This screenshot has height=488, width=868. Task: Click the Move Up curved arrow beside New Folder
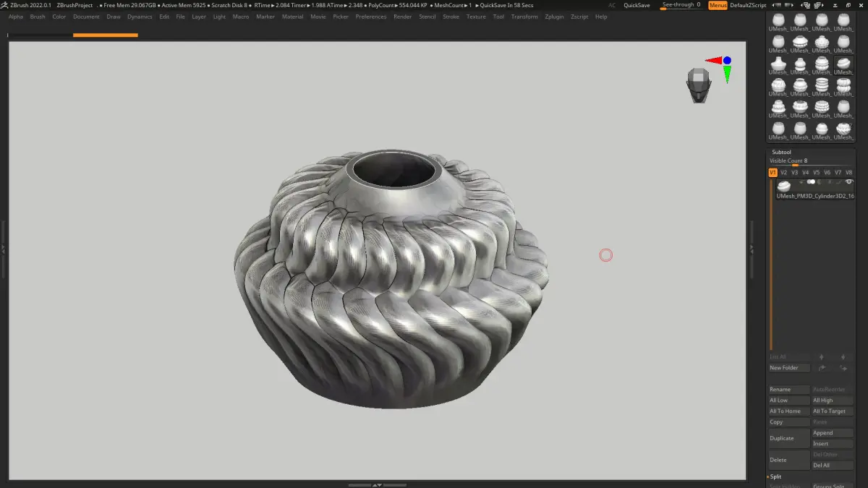click(x=821, y=368)
